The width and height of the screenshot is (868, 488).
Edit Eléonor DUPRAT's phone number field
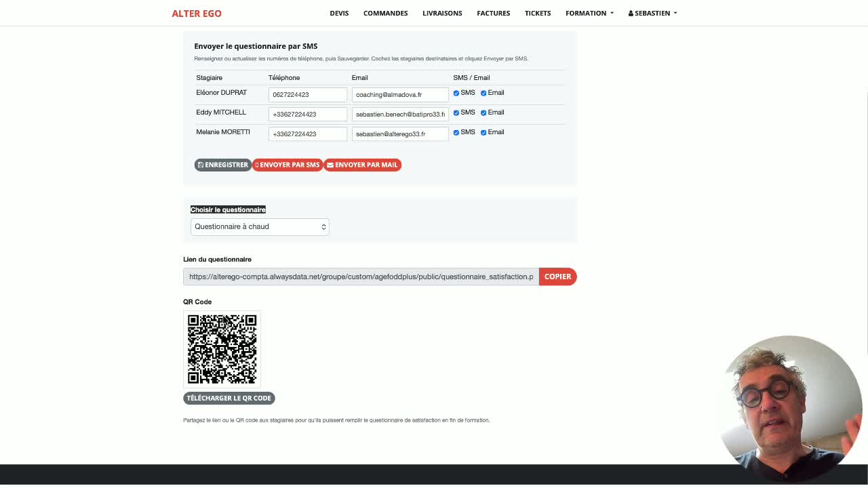(x=308, y=95)
